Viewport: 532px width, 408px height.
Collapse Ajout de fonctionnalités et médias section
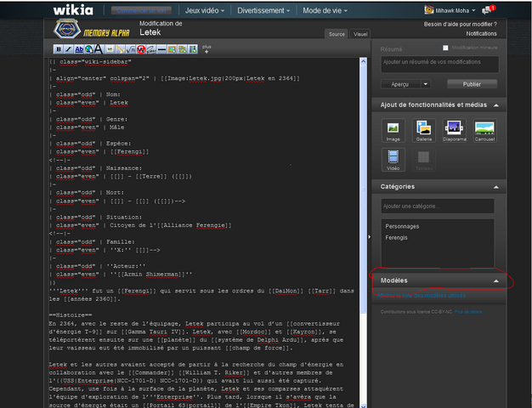coord(496,105)
